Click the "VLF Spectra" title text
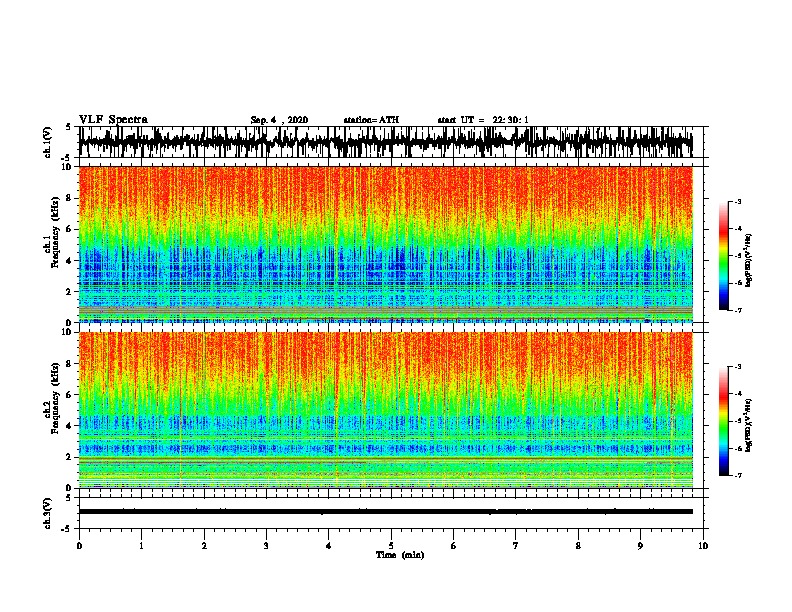Screen dimensions: 792x612 point(113,120)
